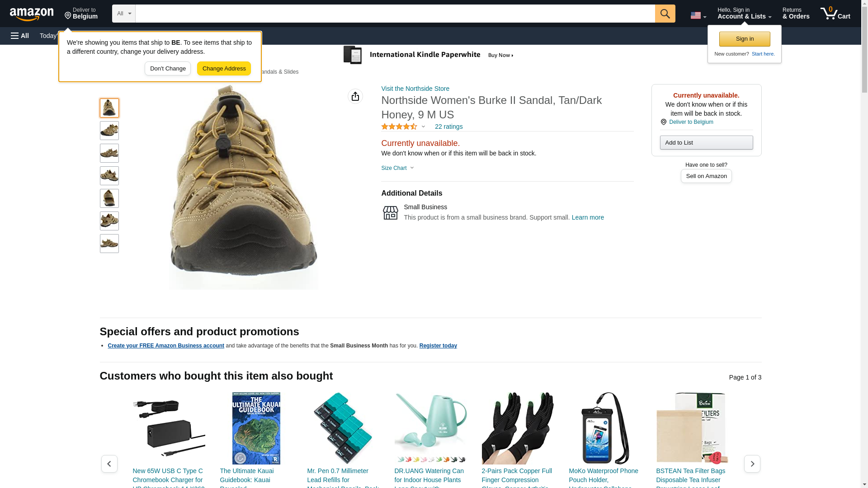Expand the star rating breakdown popover
The image size is (868, 488).
(x=403, y=127)
